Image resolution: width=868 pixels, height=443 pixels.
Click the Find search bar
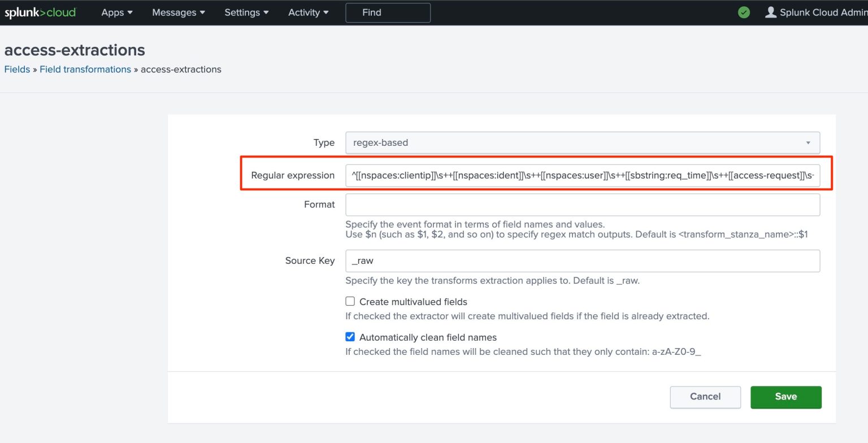(388, 12)
